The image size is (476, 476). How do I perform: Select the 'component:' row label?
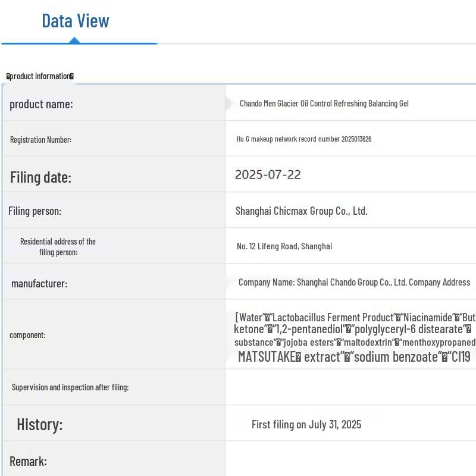[27, 335]
